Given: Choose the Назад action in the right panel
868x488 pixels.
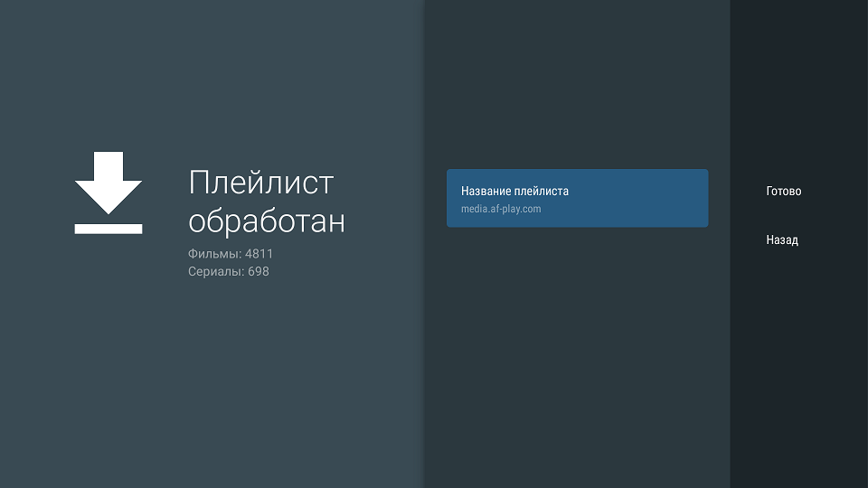Looking at the screenshot, I should click(782, 240).
